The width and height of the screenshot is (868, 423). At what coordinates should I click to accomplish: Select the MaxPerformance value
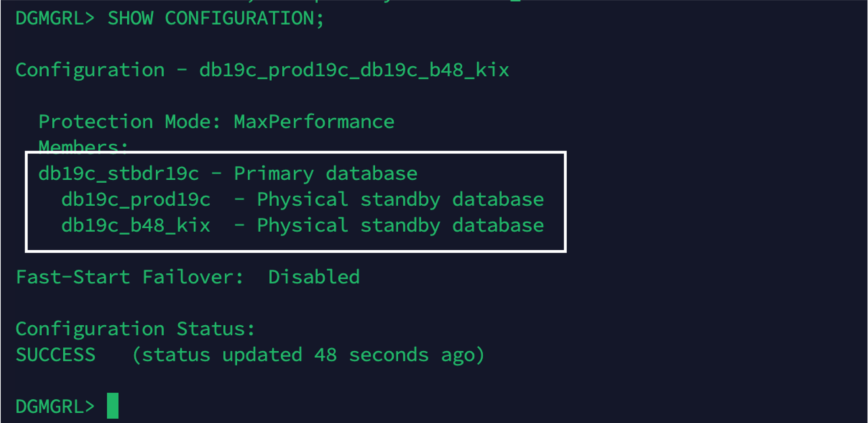point(314,122)
